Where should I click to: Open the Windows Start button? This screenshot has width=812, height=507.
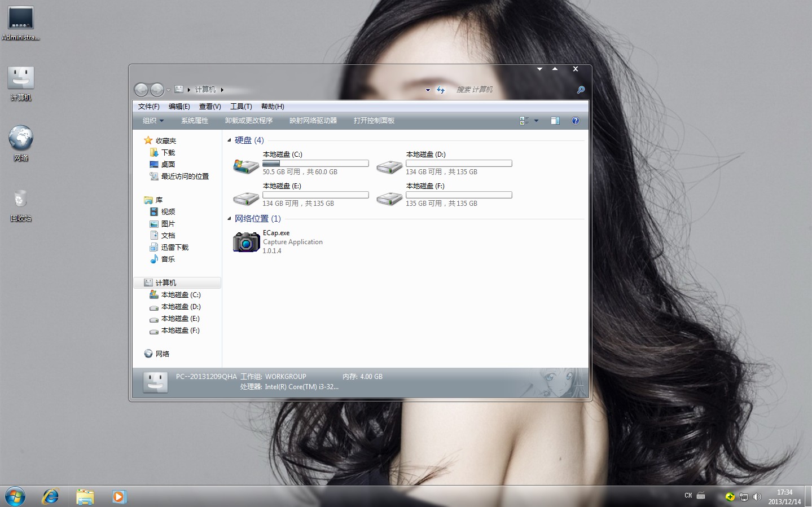(x=15, y=497)
